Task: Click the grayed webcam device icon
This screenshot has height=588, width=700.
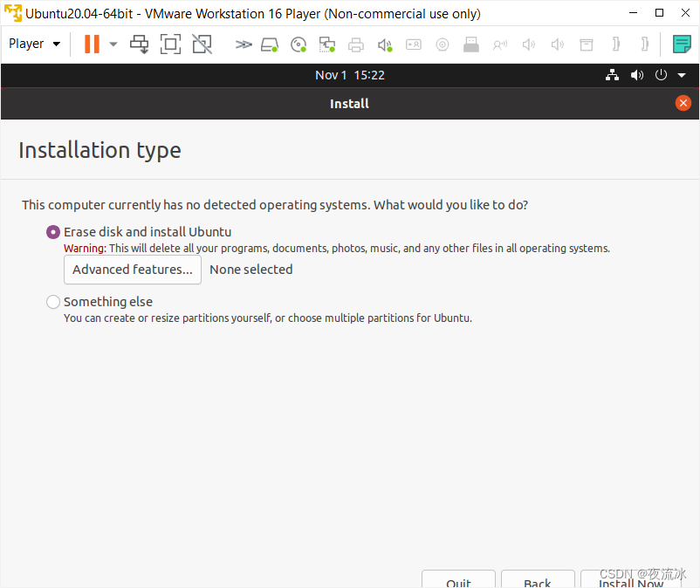Action: pyautogui.click(x=443, y=44)
